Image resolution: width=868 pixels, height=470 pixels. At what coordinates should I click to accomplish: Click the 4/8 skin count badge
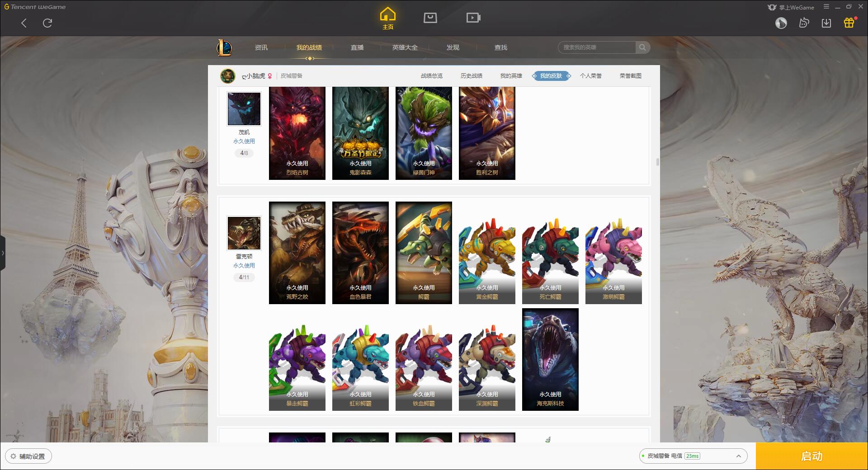click(x=244, y=153)
